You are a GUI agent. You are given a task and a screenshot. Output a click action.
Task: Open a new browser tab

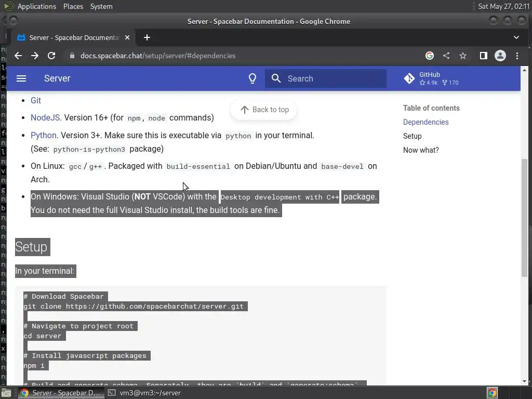tap(147, 37)
